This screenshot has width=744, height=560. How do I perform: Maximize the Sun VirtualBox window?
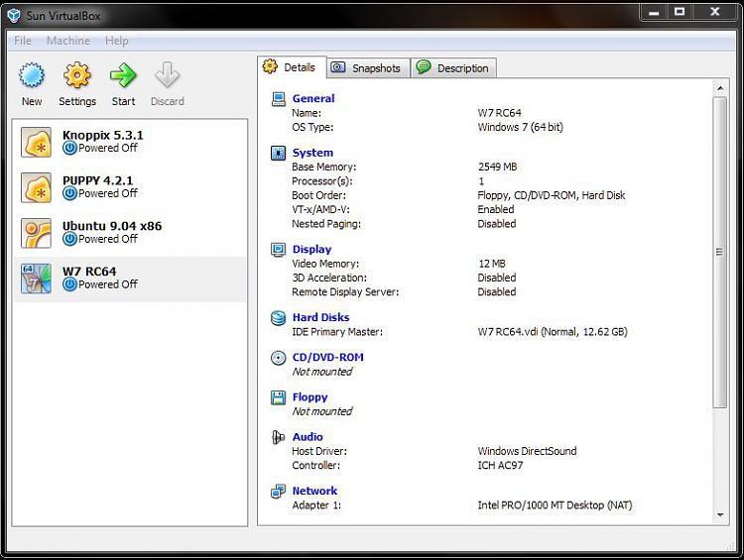click(x=680, y=12)
